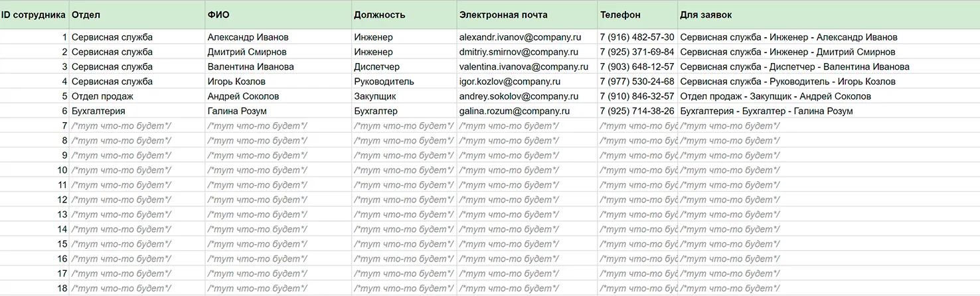Screen dimensions: 980x296
Task: Click 'Отдел продаж' in the Отдел column
Action: click(137, 96)
